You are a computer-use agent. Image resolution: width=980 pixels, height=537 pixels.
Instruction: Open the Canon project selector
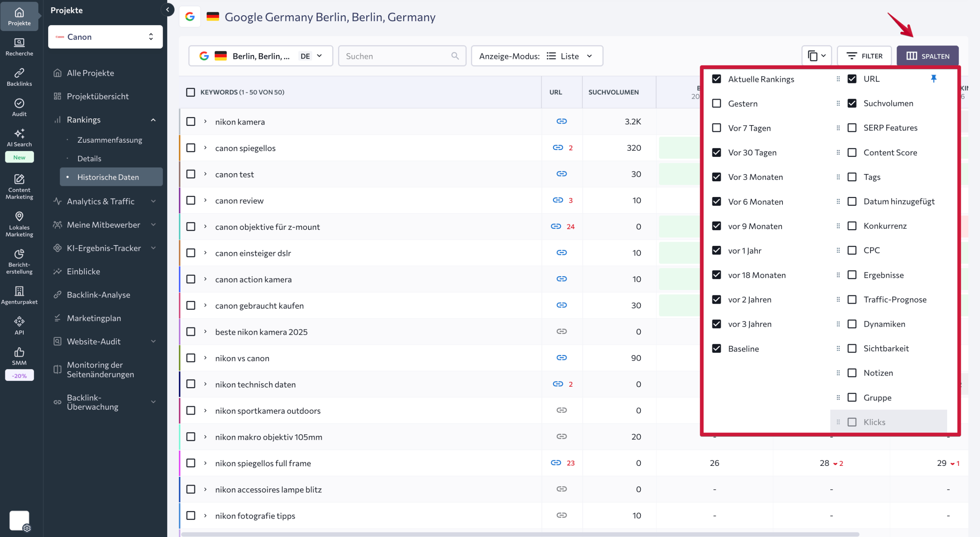(x=105, y=37)
